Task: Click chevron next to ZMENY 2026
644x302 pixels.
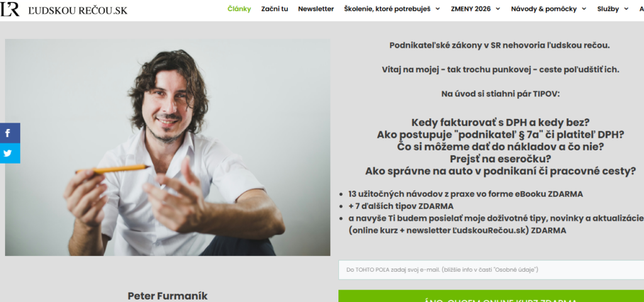Action: click(498, 9)
